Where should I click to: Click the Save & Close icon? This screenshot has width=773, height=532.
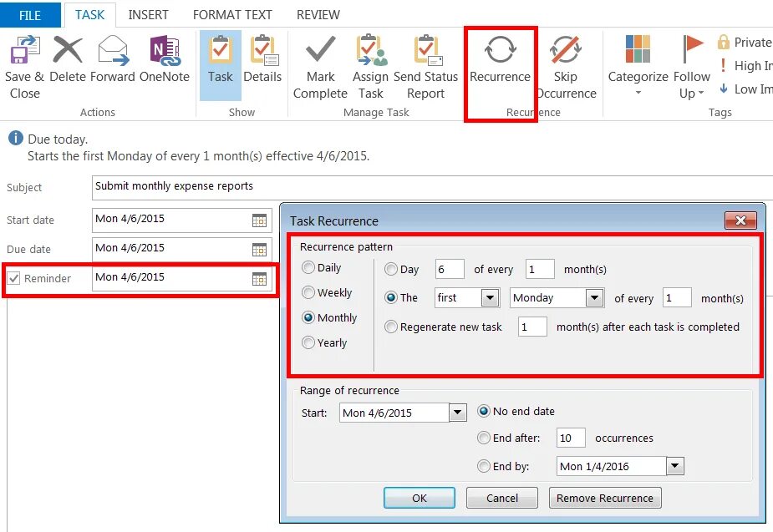tap(24, 50)
